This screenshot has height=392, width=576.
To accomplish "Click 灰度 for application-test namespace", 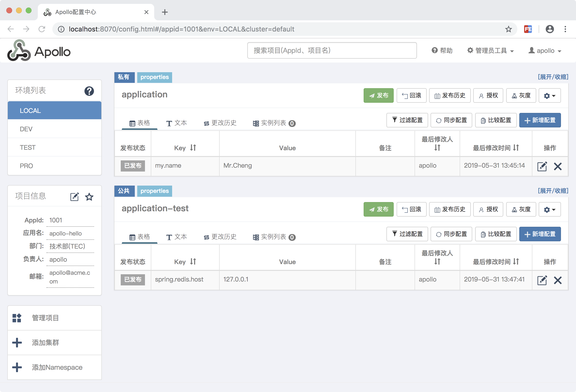I will point(521,210).
